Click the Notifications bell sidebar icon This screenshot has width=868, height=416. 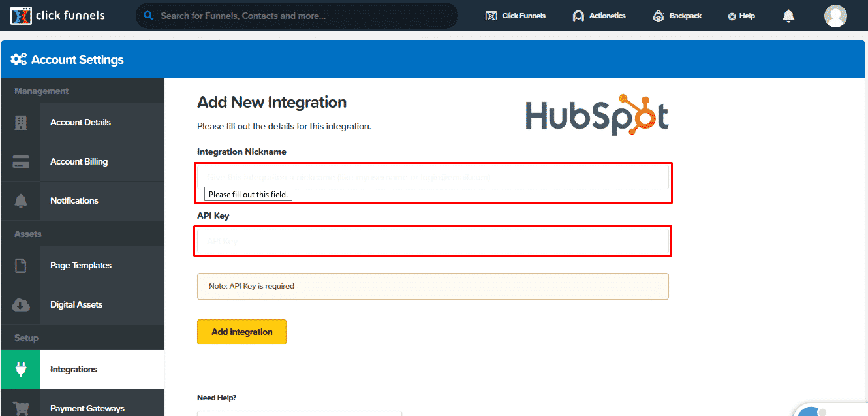[21, 200]
